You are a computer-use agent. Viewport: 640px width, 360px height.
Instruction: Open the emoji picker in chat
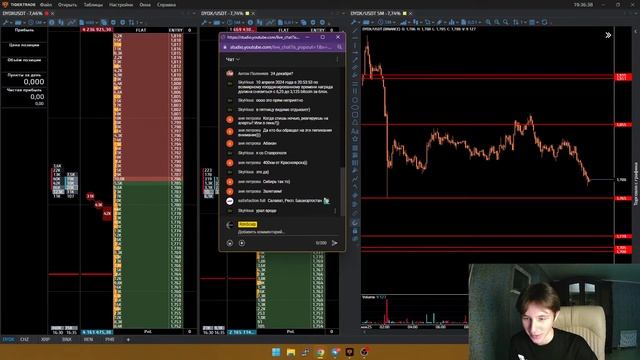(x=230, y=243)
